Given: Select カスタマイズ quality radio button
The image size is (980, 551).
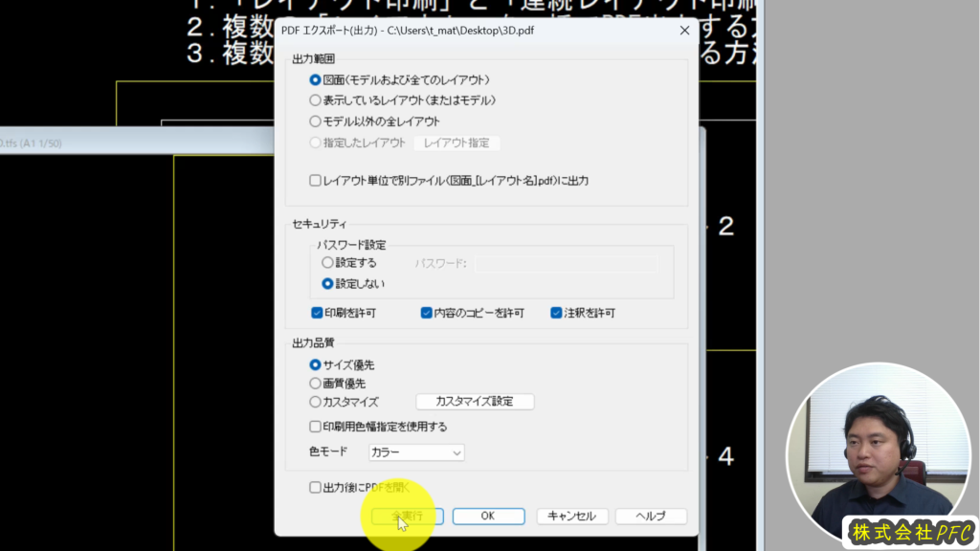Looking at the screenshot, I should point(315,403).
